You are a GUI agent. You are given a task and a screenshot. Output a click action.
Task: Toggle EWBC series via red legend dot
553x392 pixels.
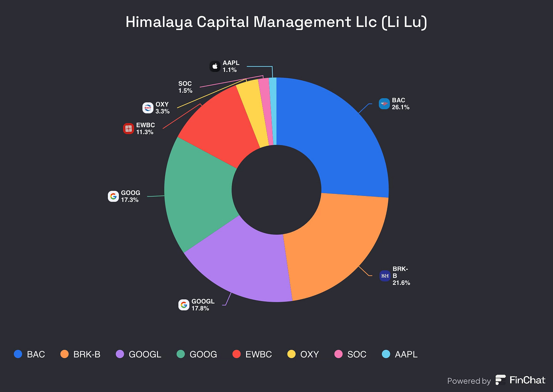coord(237,354)
